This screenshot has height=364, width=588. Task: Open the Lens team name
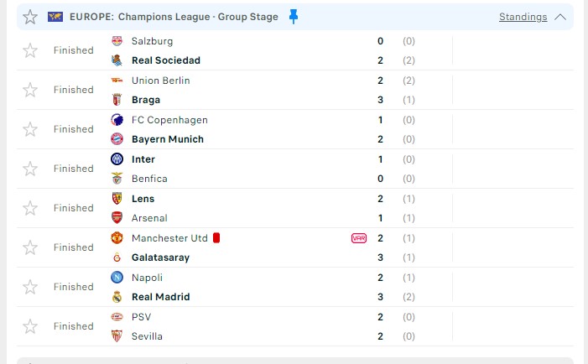[x=143, y=199]
